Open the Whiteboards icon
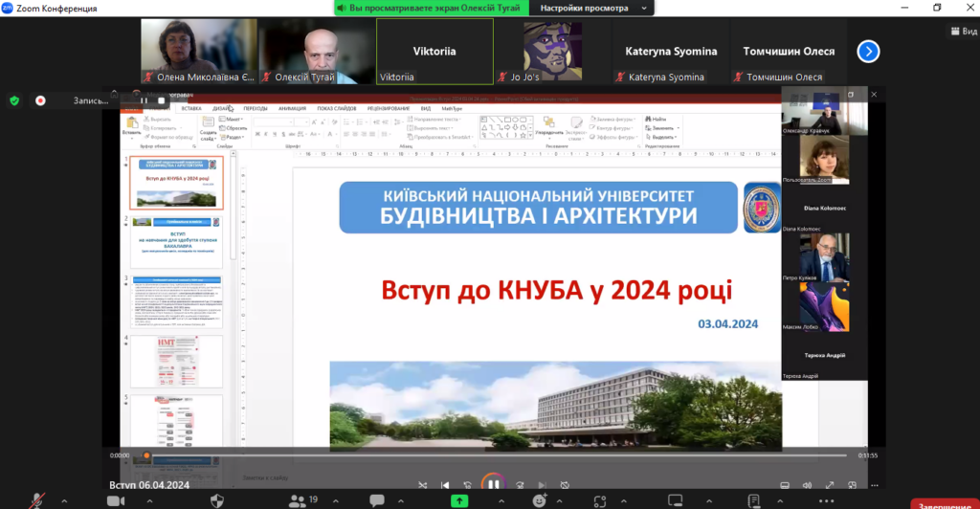This screenshot has width=980, height=509. click(675, 501)
